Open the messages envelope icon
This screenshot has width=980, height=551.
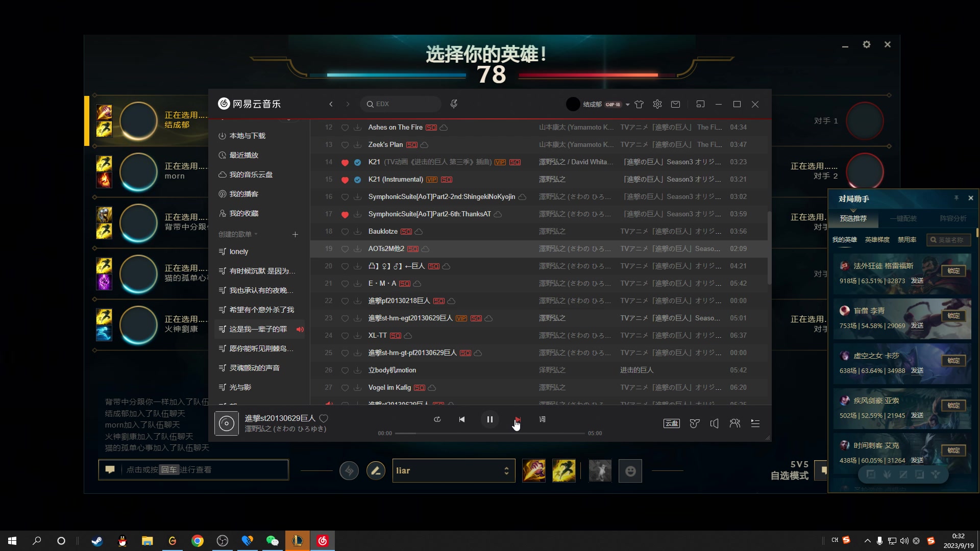[x=675, y=104]
